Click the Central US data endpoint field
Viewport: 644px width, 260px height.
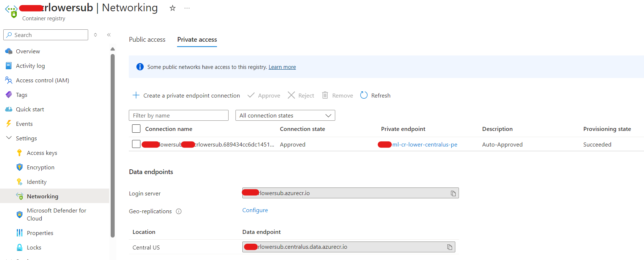349,247
